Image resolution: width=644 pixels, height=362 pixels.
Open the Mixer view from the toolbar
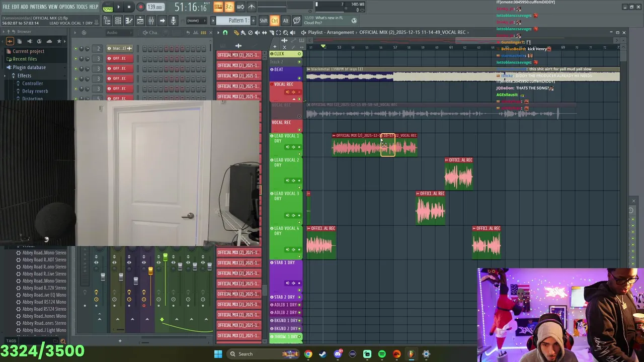coord(151,21)
